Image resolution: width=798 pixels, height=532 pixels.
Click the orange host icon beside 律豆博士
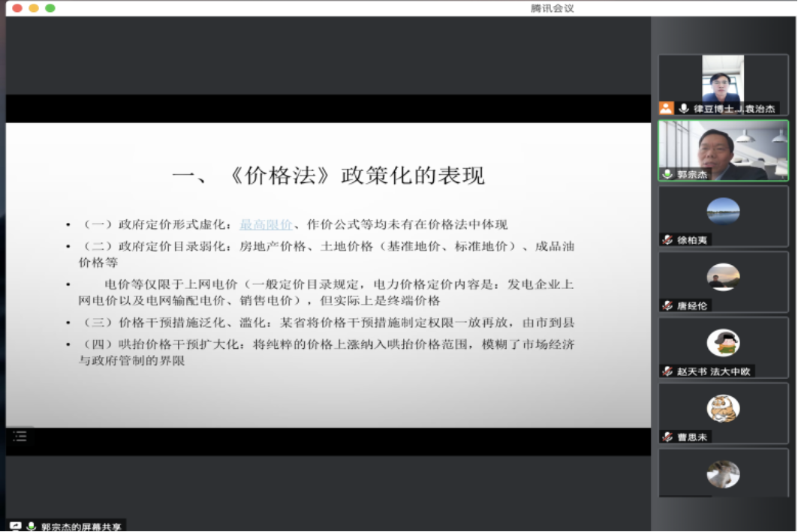click(666, 108)
